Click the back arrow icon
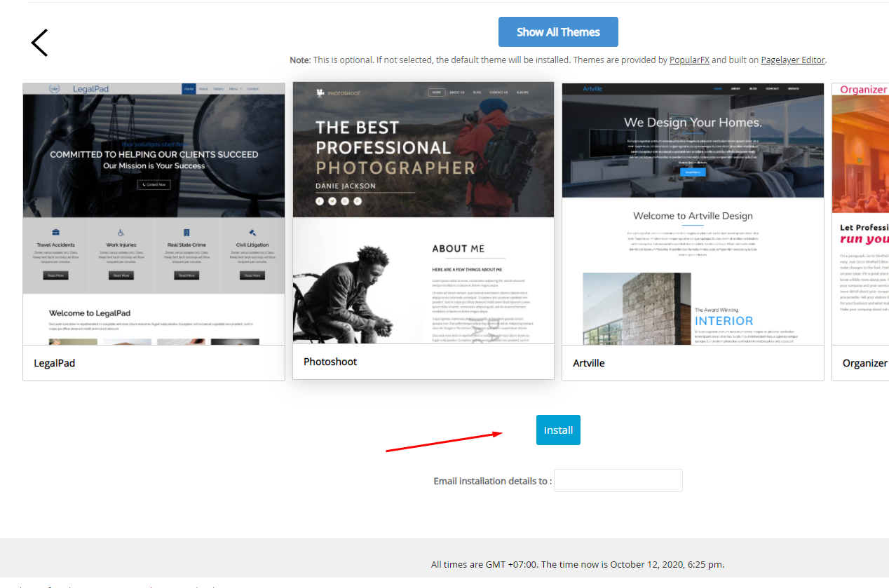This screenshot has height=588, width=889. click(39, 43)
